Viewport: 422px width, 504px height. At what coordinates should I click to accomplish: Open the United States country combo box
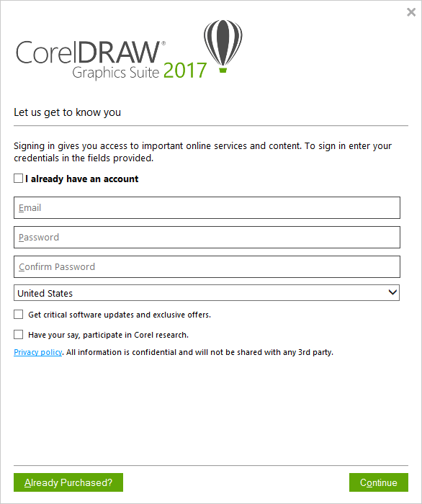(207, 293)
